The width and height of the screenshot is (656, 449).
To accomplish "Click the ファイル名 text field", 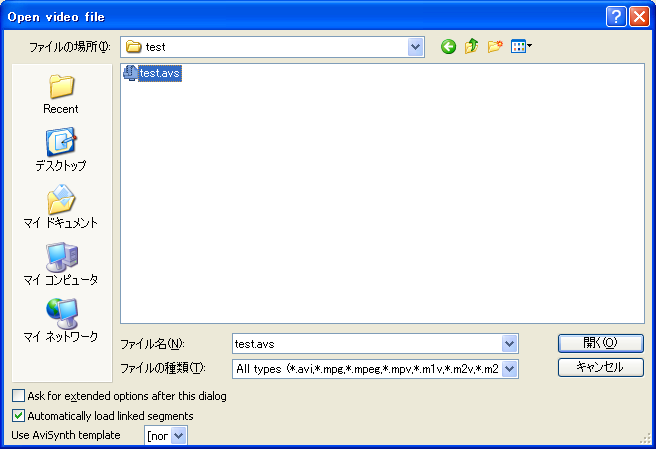I will 366,344.
